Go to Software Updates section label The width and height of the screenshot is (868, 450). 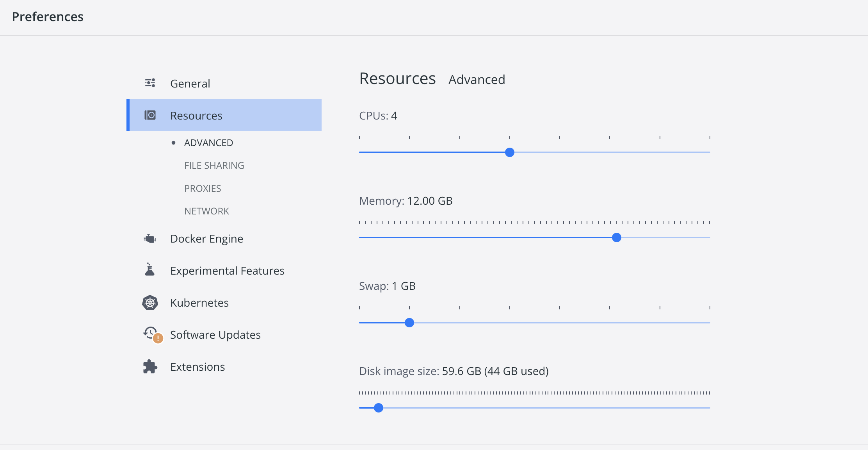click(215, 335)
